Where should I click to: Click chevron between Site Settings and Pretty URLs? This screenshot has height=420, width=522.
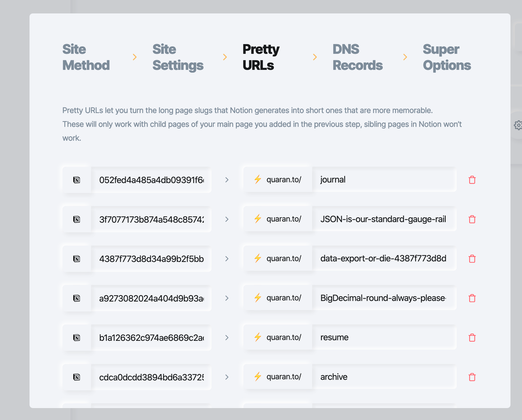[225, 57]
